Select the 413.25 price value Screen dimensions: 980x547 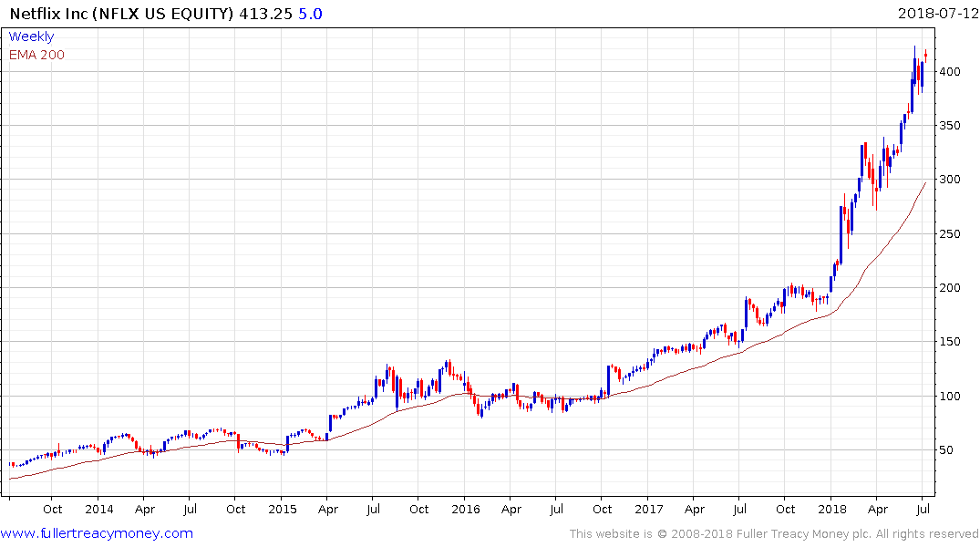(265, 14)
